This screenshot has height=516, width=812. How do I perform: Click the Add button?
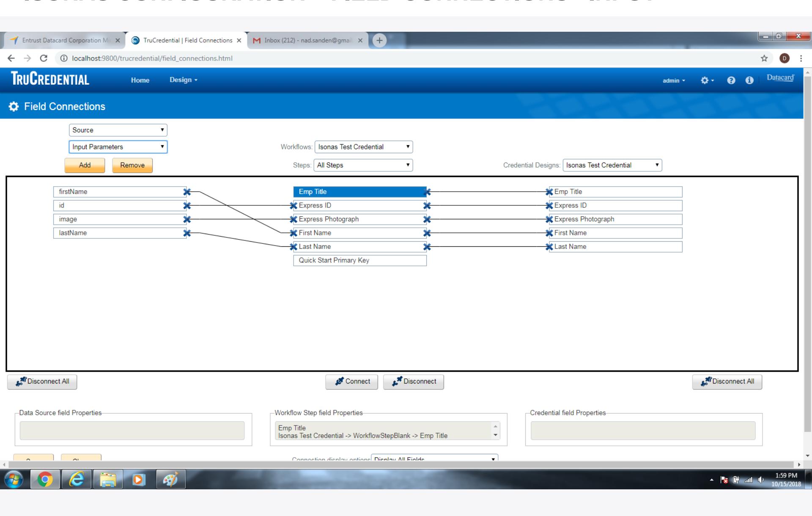click(85, 165)
